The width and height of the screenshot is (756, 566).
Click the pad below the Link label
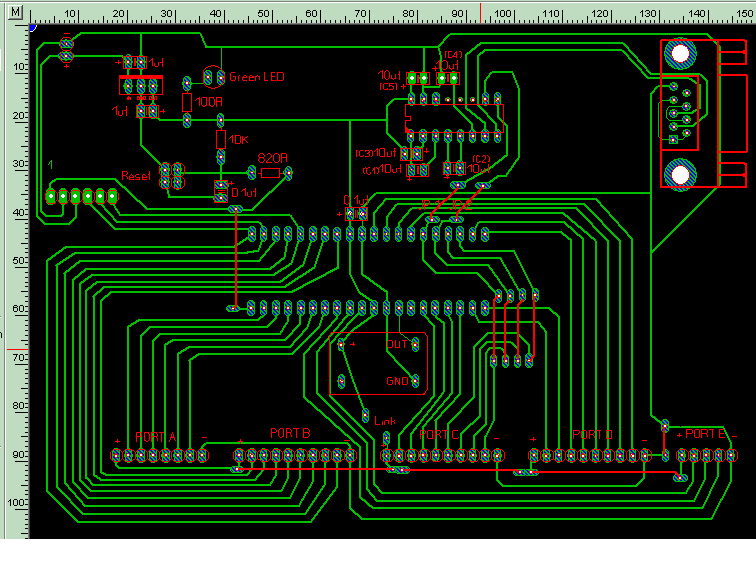click(386, 438)
